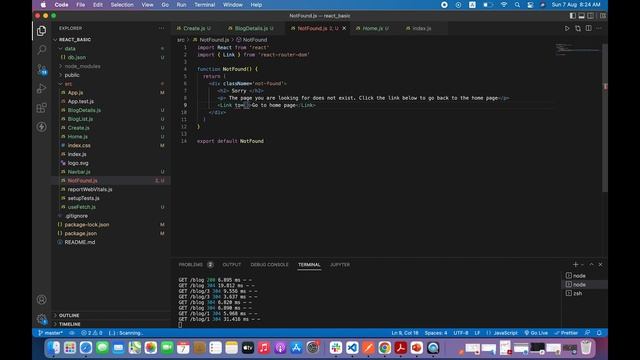Open Slack from the Dock
The width and height of the screenshot is (640, 360).
pos(336,348)
